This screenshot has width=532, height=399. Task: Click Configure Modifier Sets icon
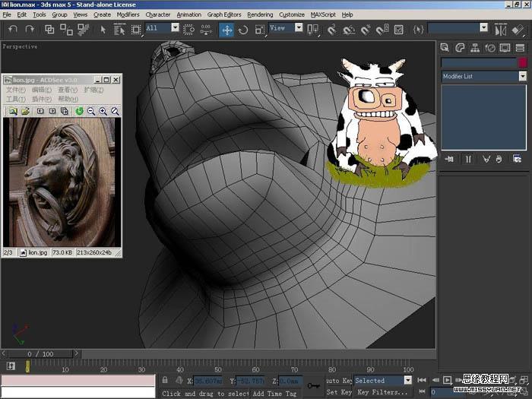pyautogui.click(x=517, y=159)
